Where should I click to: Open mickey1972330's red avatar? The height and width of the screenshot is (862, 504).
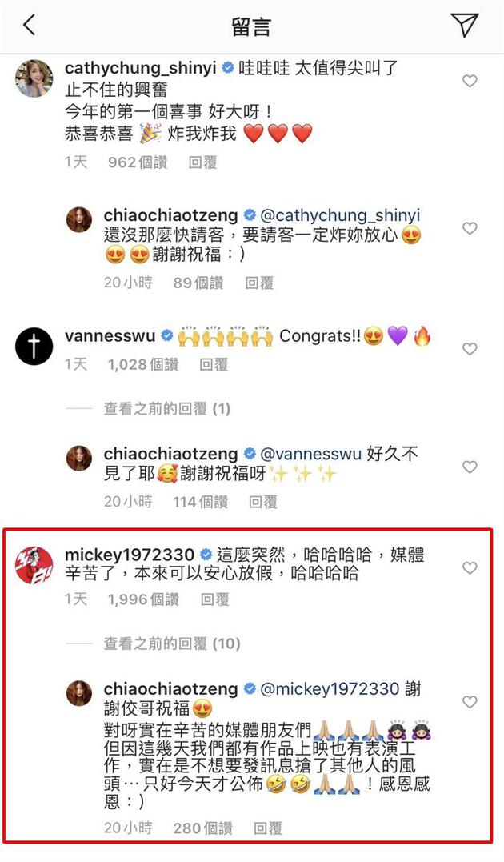pyautogui.click(x=34, y=565)
